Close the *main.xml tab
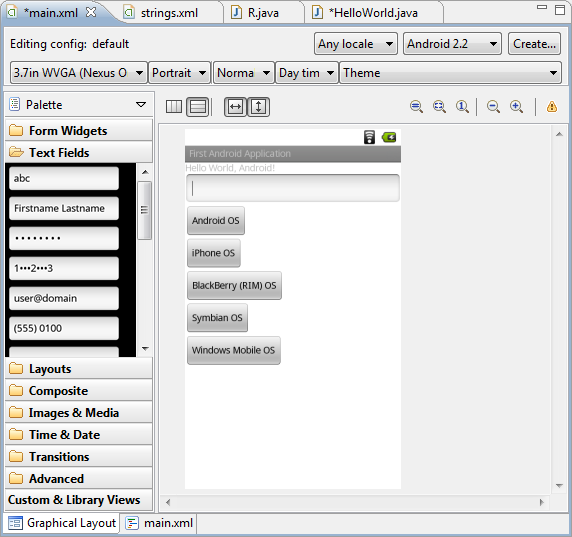This screenshot has width=572, height=537. pos(91,12)
